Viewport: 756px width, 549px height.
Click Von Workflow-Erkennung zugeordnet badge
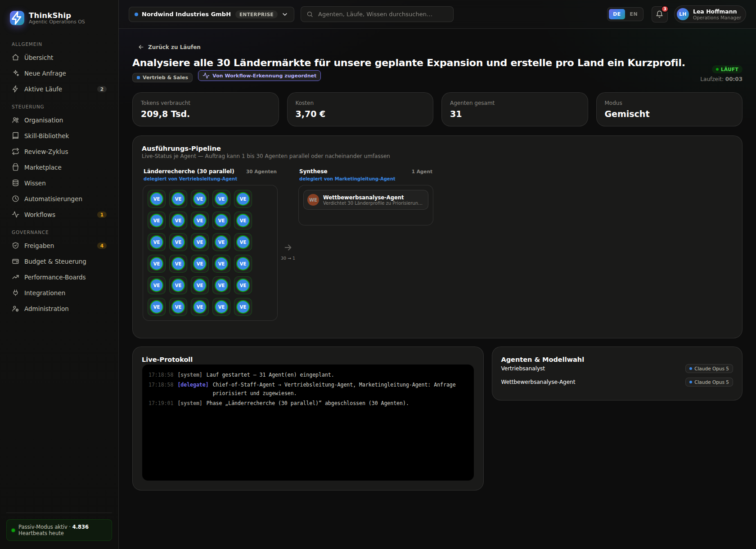(x=259, y=76)
